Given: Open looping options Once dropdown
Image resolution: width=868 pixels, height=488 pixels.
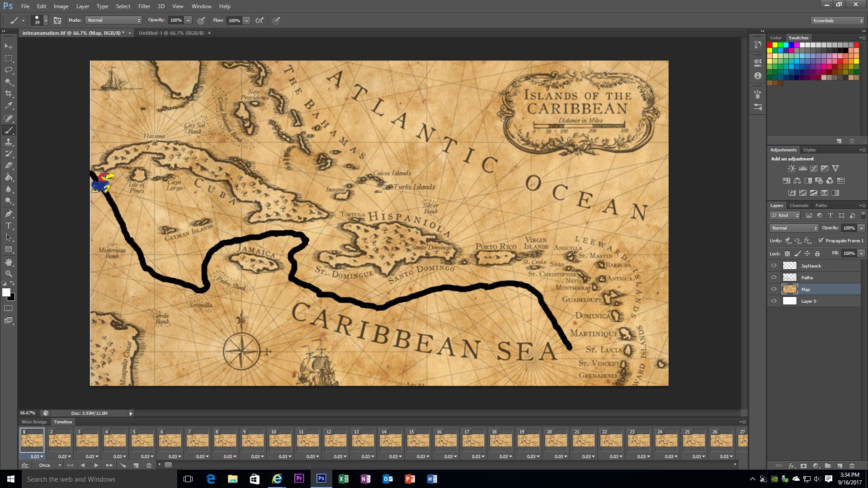Looking at the screenshot, I should point(50,465).
